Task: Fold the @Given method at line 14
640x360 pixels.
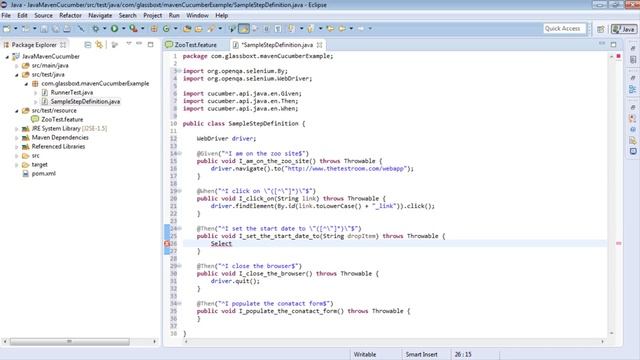Action: click(x=179, y=153)
